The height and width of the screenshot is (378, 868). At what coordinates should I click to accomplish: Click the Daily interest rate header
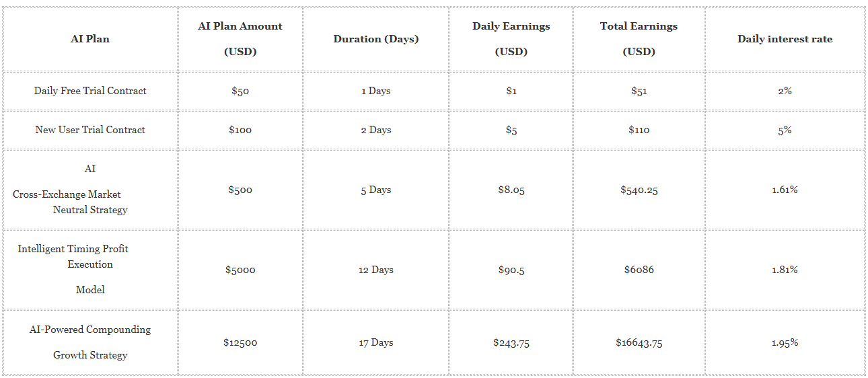point(785,39)
